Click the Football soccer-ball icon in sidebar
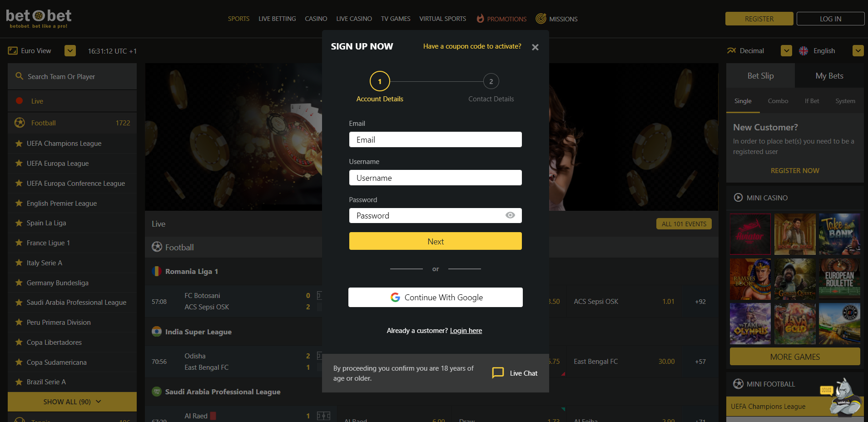The image size is (868, 422). 20,123
